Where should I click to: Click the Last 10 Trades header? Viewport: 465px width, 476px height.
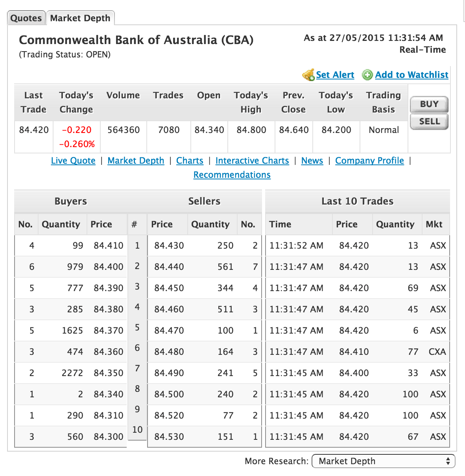click(x=357, y=201)
